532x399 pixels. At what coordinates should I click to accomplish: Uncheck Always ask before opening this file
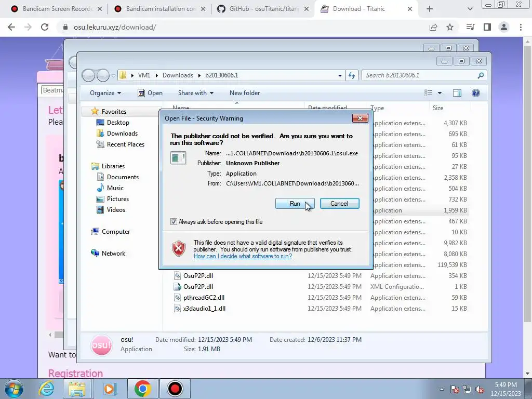pos(174,221)
